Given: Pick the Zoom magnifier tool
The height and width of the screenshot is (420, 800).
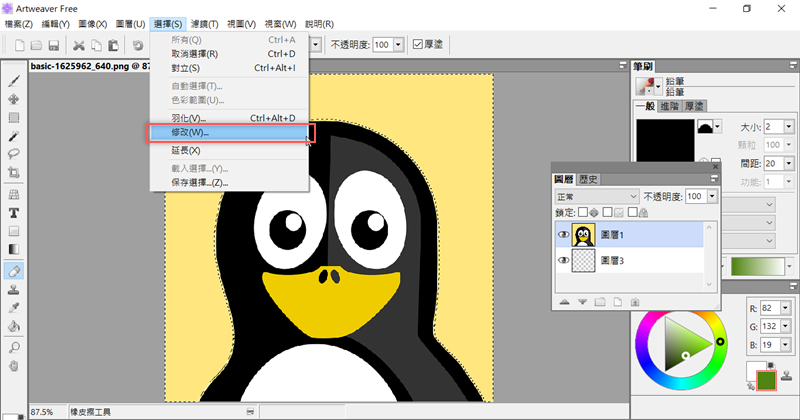Looking at the screenshot, I should tap(14, 347).
